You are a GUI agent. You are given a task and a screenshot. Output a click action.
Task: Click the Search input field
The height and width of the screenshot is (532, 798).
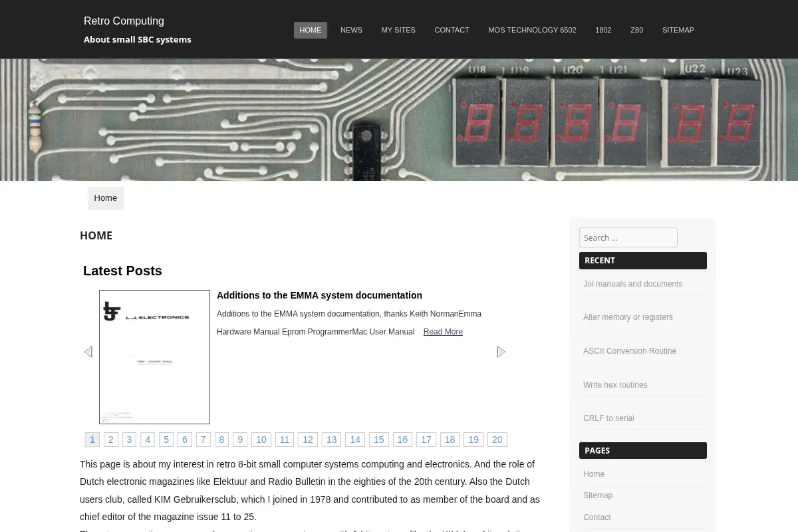(628, 237)
